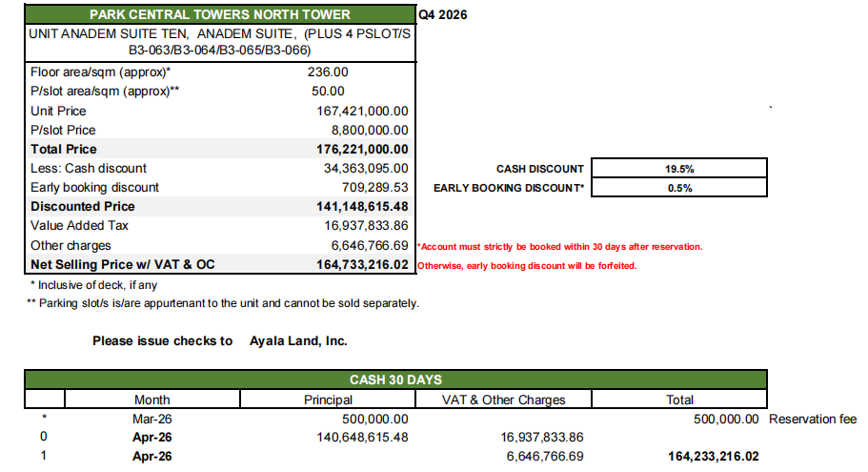The image size is (868, 472).
Task: Select the P/slot area value 50.00
Action: (x=328, y=92)
